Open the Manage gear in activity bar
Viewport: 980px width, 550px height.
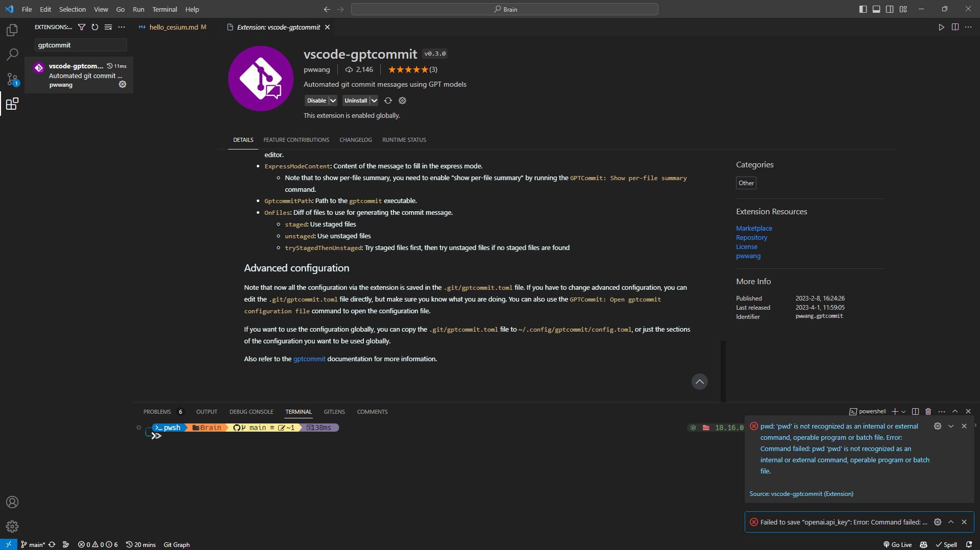click(12, 527)
